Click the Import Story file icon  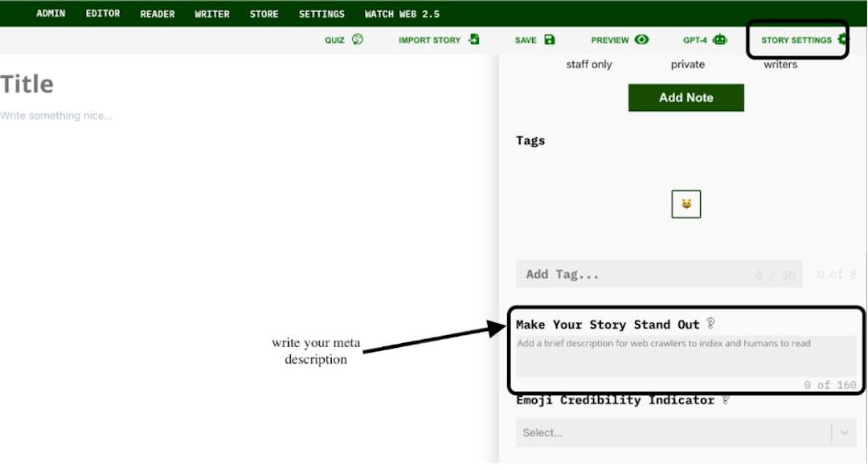474,39
